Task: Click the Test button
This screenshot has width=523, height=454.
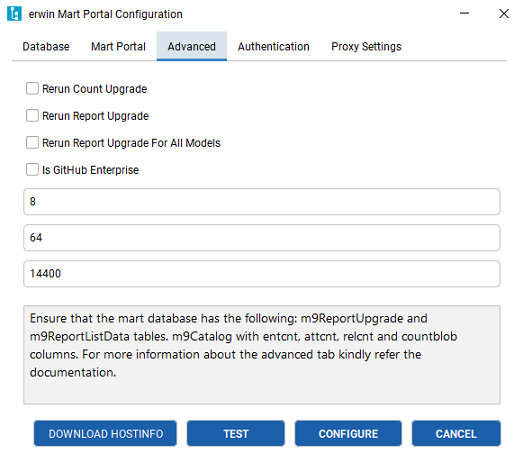Action: 236,433
